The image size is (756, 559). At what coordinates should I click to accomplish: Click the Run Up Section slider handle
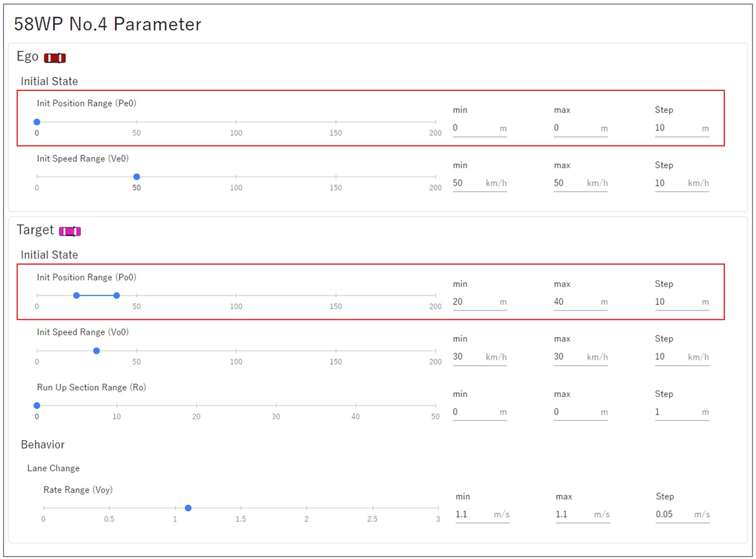pos(37,405)
